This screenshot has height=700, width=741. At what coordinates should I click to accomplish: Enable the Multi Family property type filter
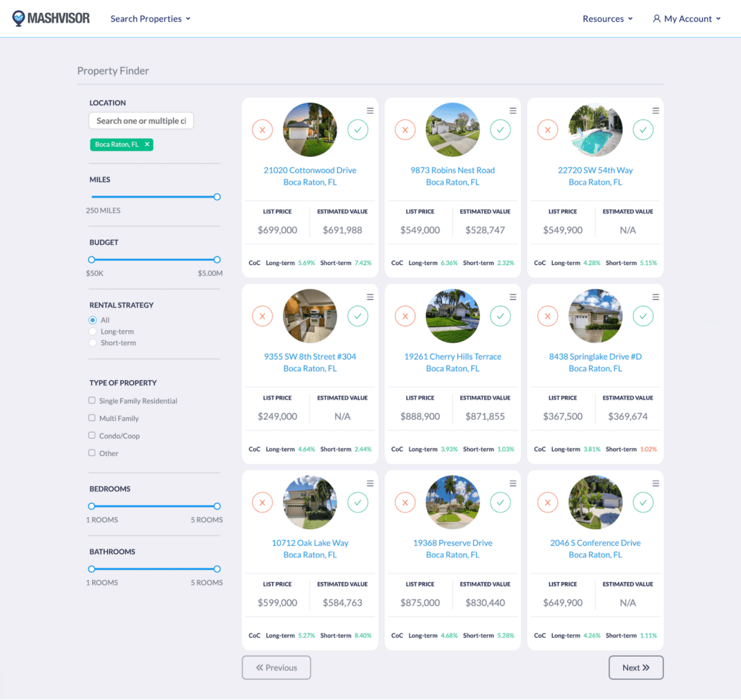click(92, 418)
